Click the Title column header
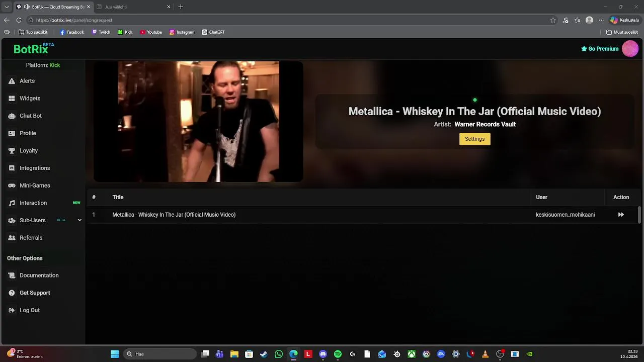 click(x=118, y=197)
